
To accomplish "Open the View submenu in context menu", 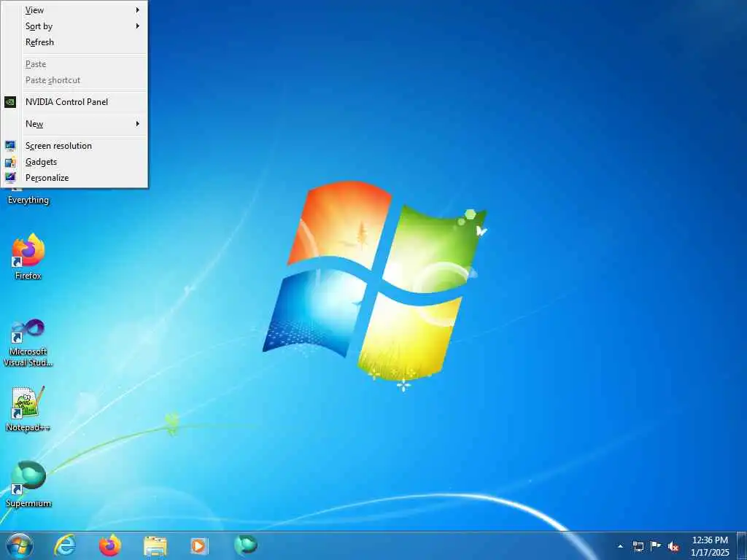I will tap(74, 10).
